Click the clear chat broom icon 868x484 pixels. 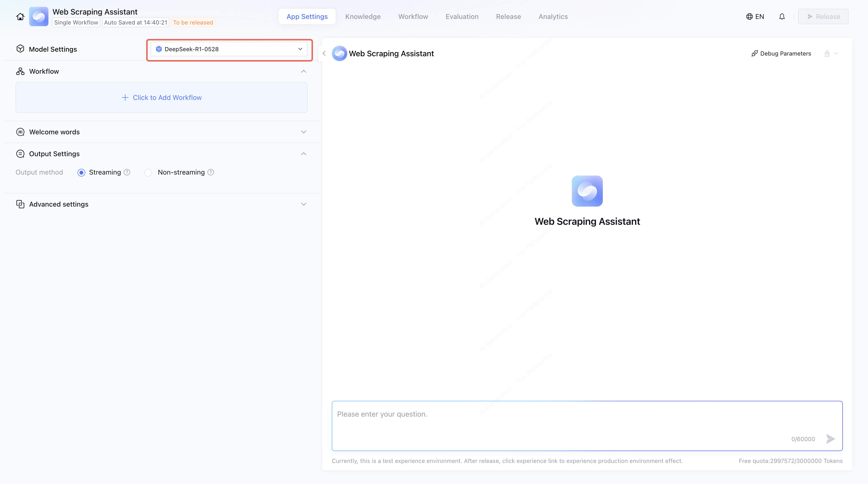827,53
